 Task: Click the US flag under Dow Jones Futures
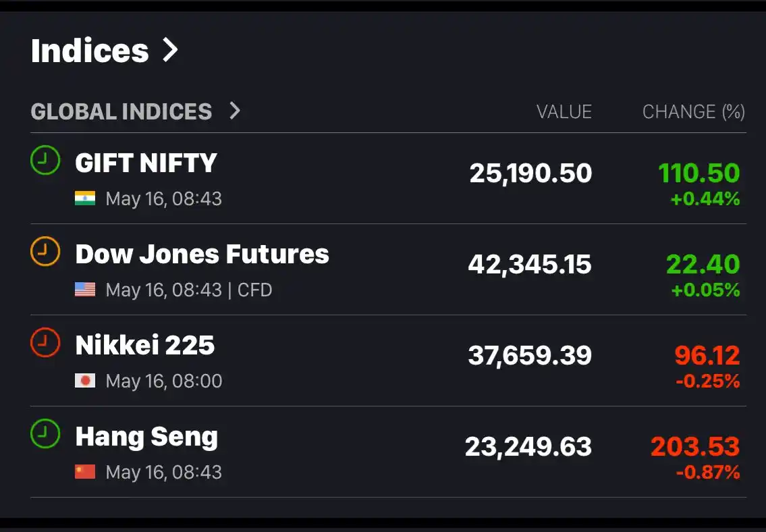pyautogui.click(x=85, y=290)
